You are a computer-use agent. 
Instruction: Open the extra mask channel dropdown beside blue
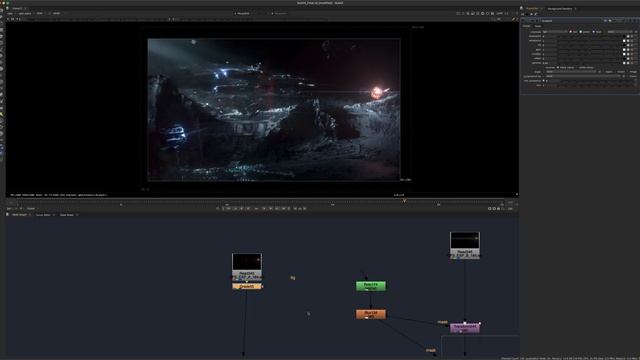(620, 32)
